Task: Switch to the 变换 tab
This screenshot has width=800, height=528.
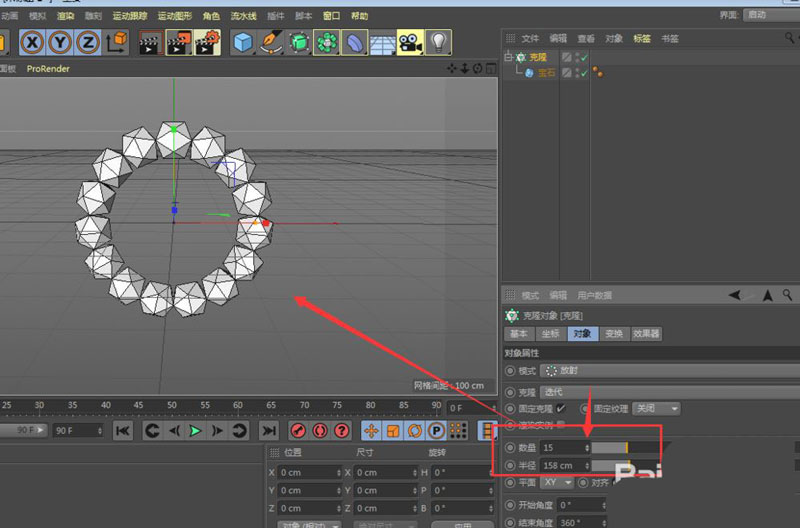Action: pyautogui.click(x=613, y=334)
